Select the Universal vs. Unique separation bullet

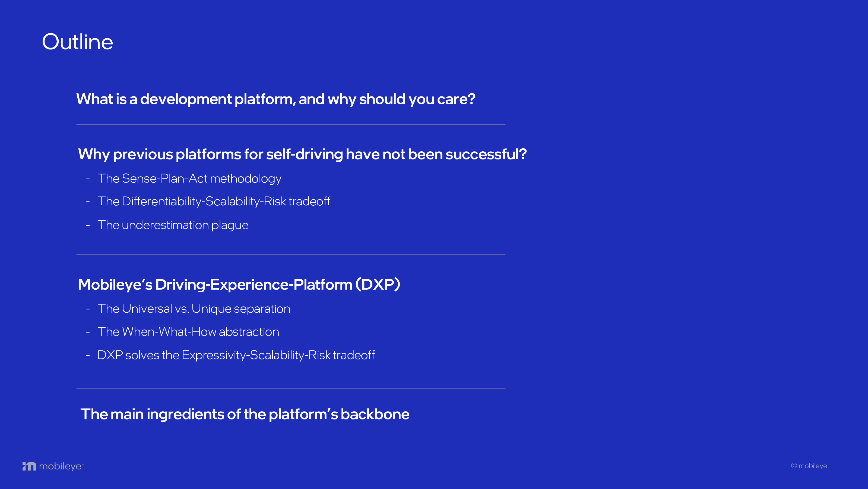(x=194, y=309)
